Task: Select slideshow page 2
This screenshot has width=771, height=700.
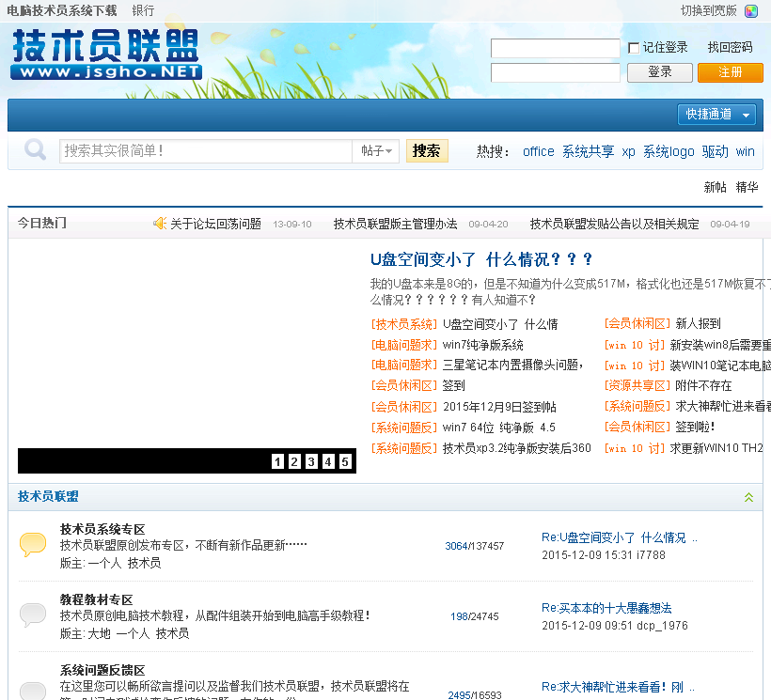Action: point(294,461)
